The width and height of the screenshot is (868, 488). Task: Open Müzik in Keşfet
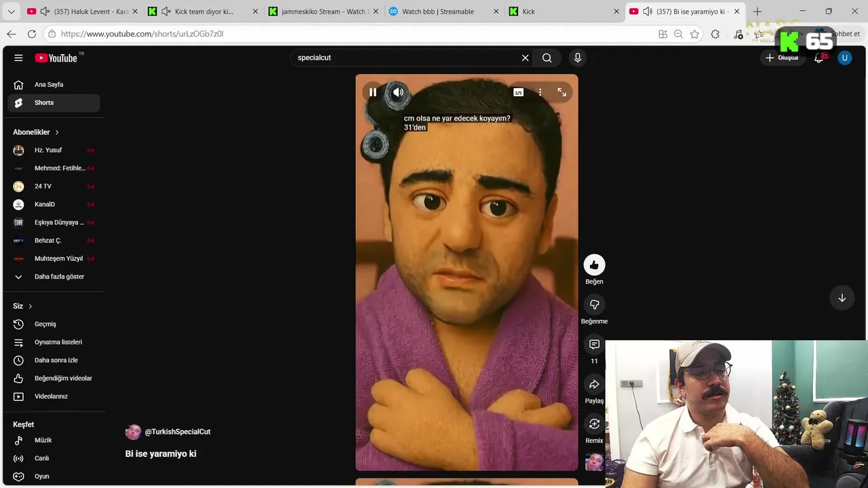click(x=54, y=441)
